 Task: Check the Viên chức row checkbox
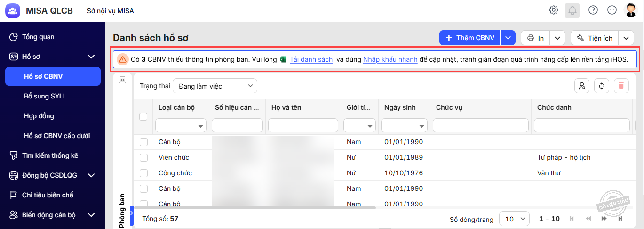click(143, 157)
